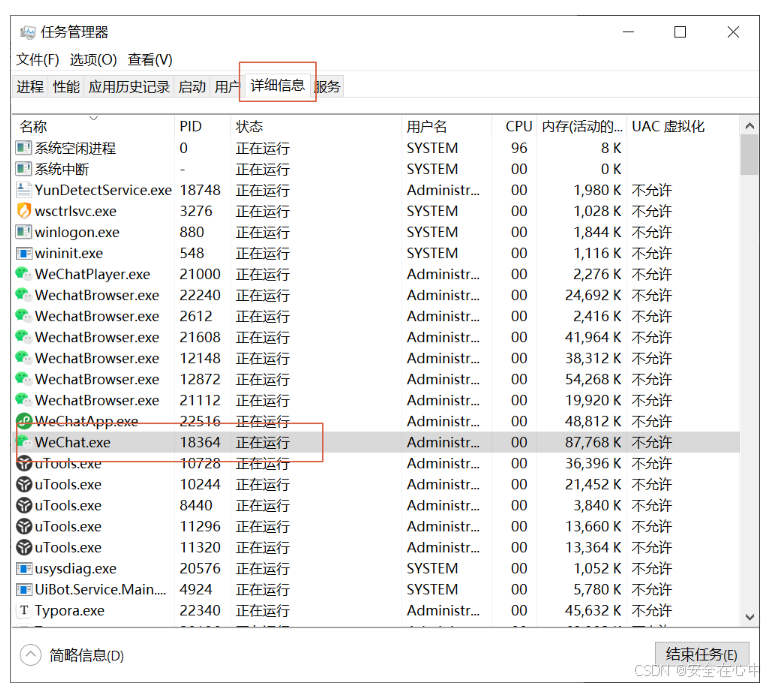
Task: Click the WeChatApp.exe icon
Action: 24,421
